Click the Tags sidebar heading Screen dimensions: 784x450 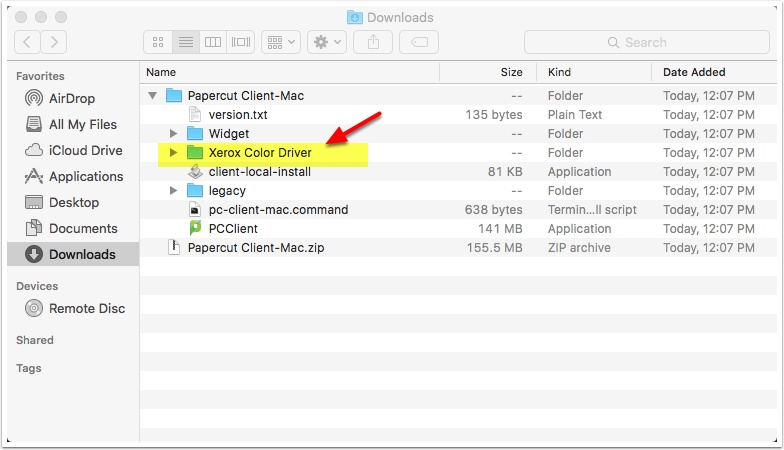pos(28,368)
